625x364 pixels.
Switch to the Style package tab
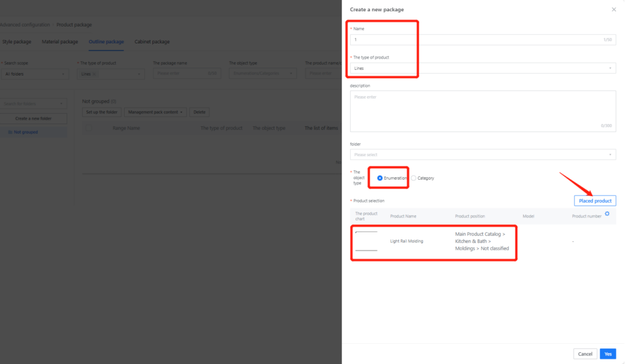16,42
